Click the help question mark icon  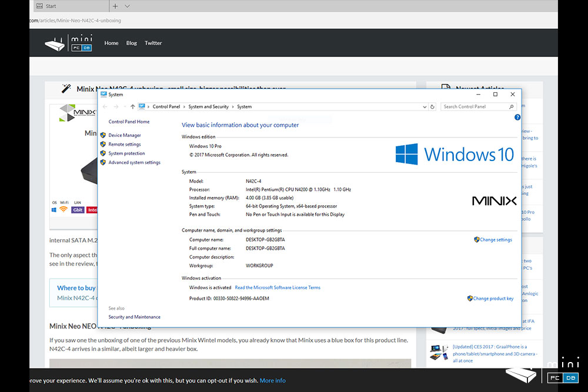(517, 118)
